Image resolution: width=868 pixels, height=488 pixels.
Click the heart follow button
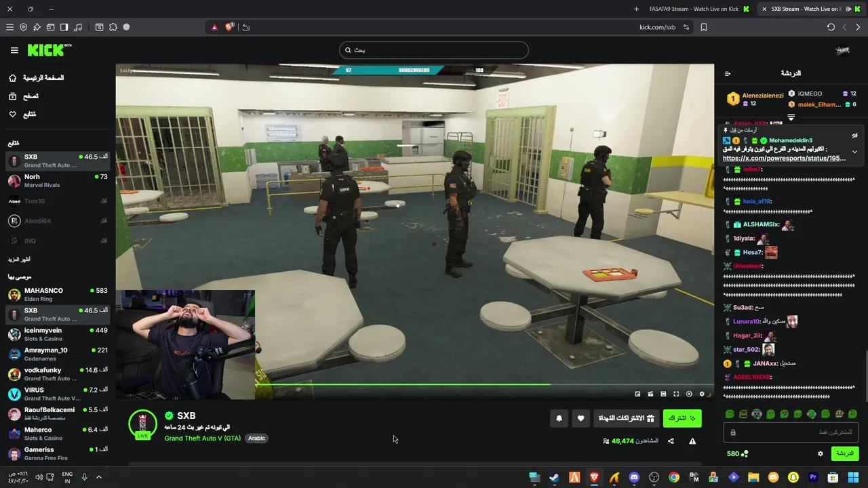580,418
